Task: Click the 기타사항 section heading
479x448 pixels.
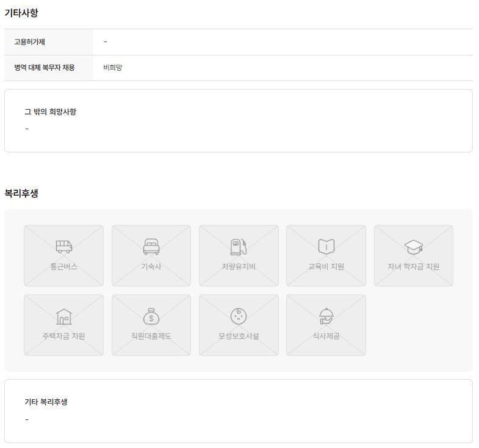Action: tap(21, 13)
